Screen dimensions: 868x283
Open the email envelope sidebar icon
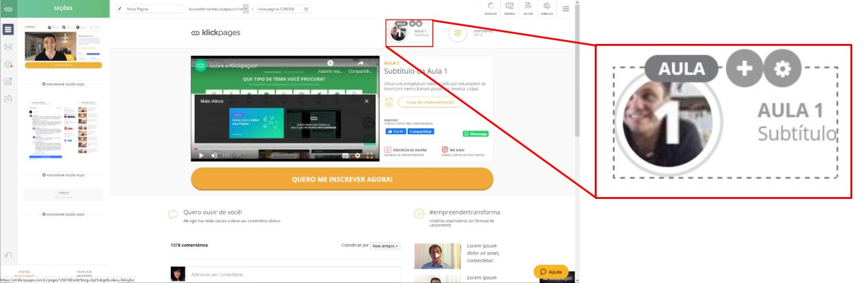[8, 46]
